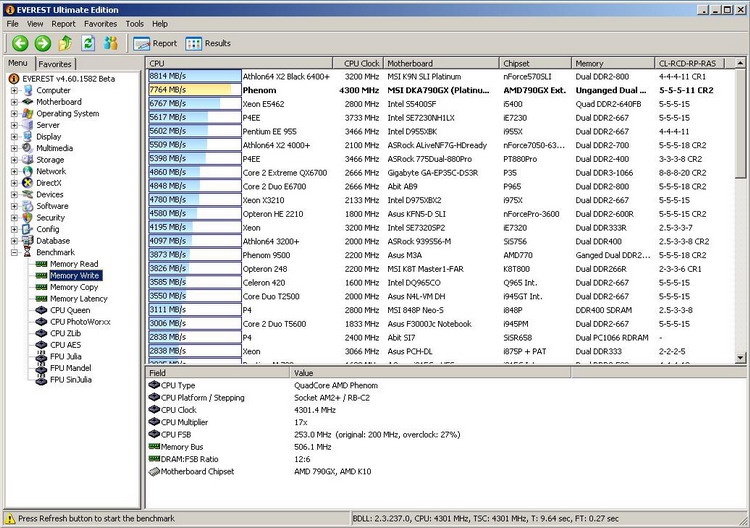Expand the Software tree node

[14, 206]
